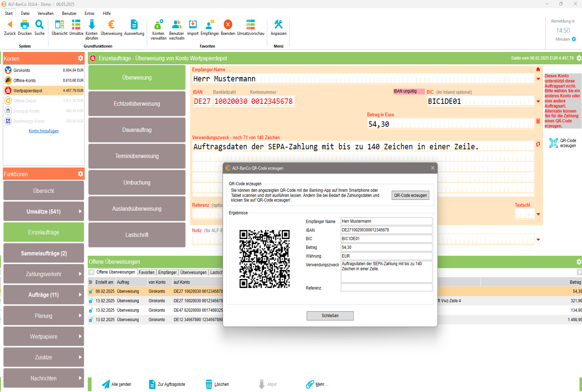Viewport: 582px width, 392px height.
Task: Click the logout timer settings gear
Action: (x=574, y=39)
